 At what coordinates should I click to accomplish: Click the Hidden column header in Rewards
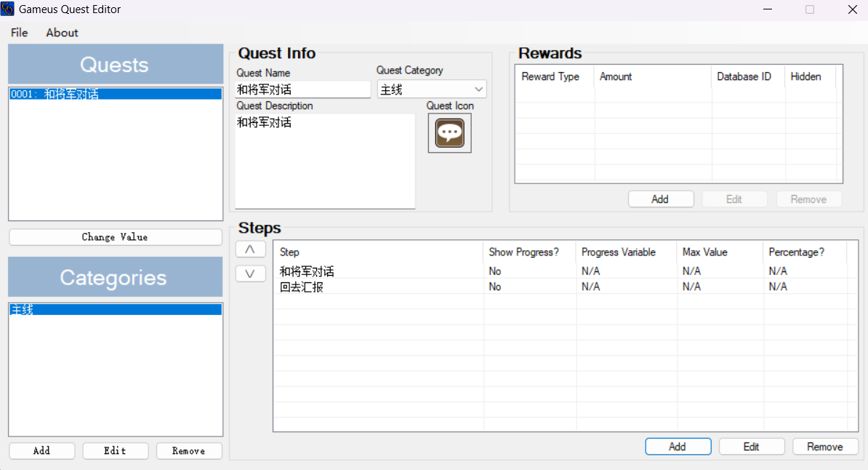811,76
